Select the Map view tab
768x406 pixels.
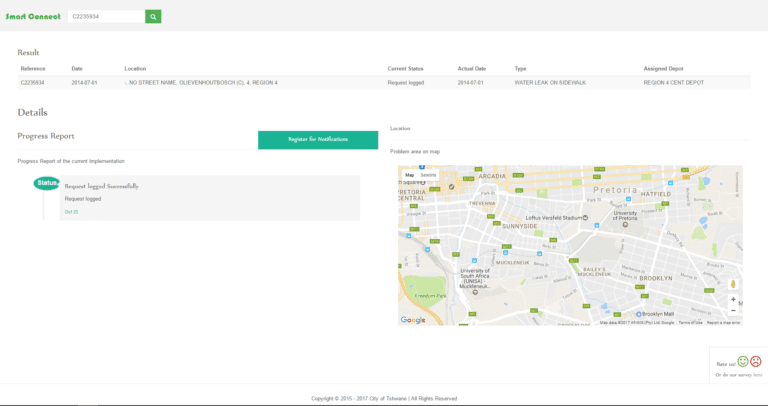tap(409, 175)
